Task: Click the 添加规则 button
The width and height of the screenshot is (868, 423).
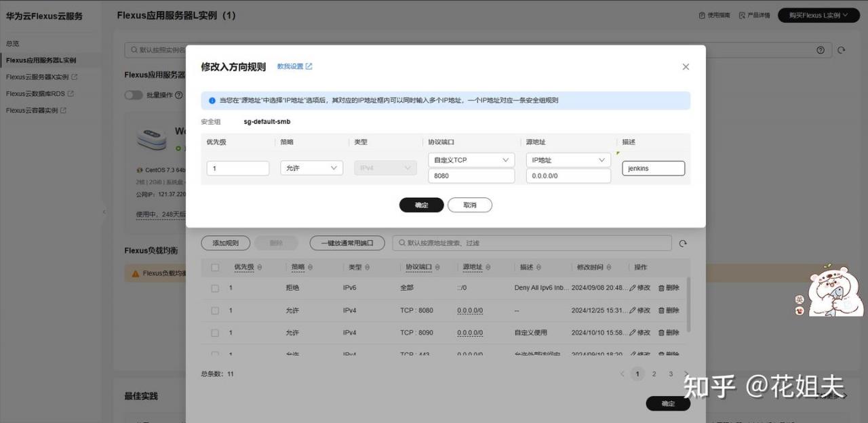Action: pos(225,243)
